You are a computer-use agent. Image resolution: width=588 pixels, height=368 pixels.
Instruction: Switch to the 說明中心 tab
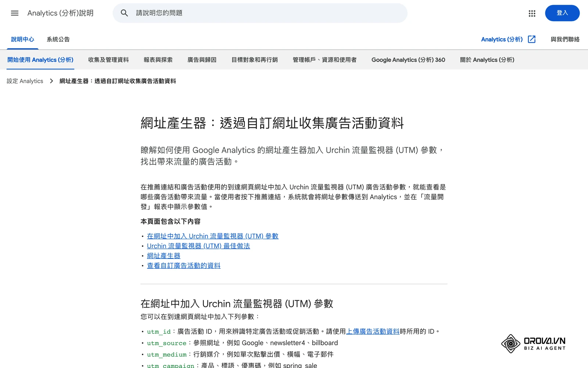point(22,39)
